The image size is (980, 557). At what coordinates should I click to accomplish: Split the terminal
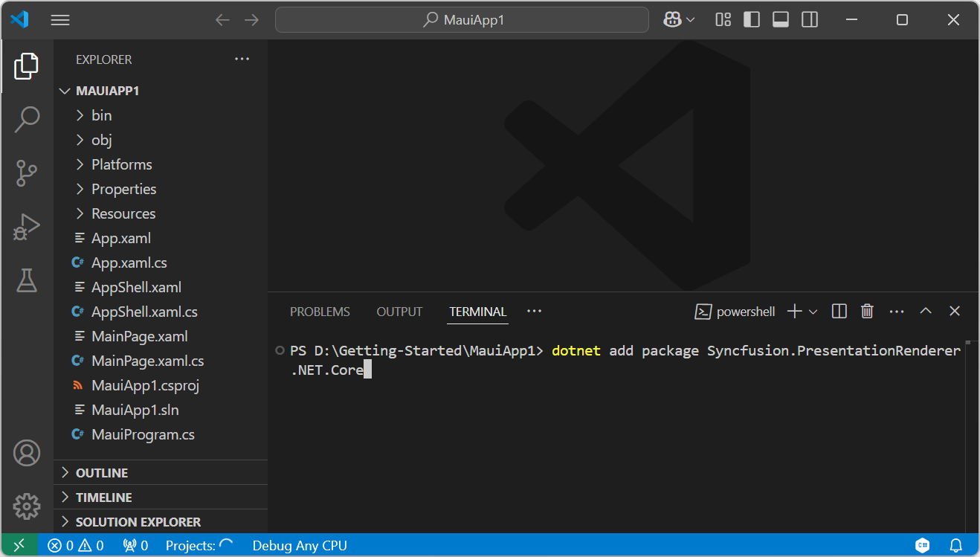click(x=839, y=312)
